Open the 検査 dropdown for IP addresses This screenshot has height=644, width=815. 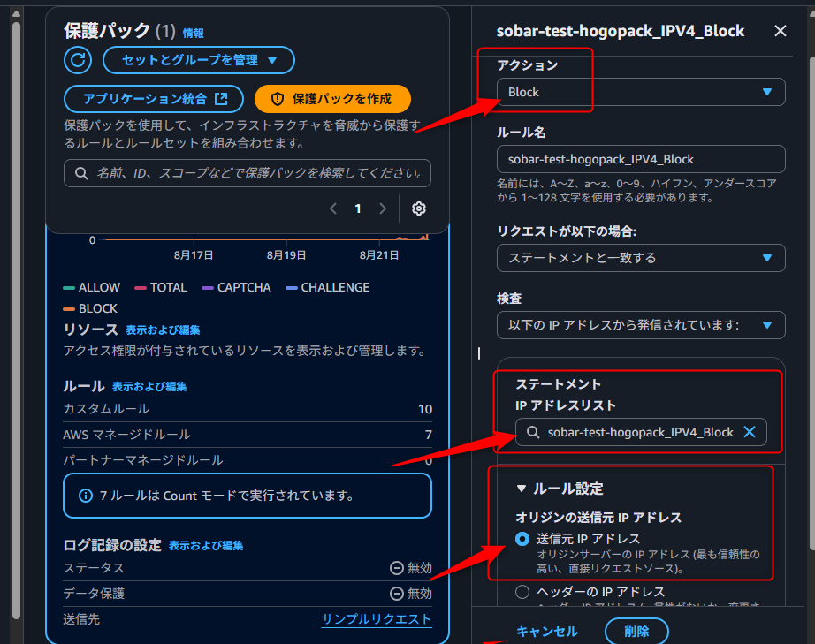click(640, 325)
